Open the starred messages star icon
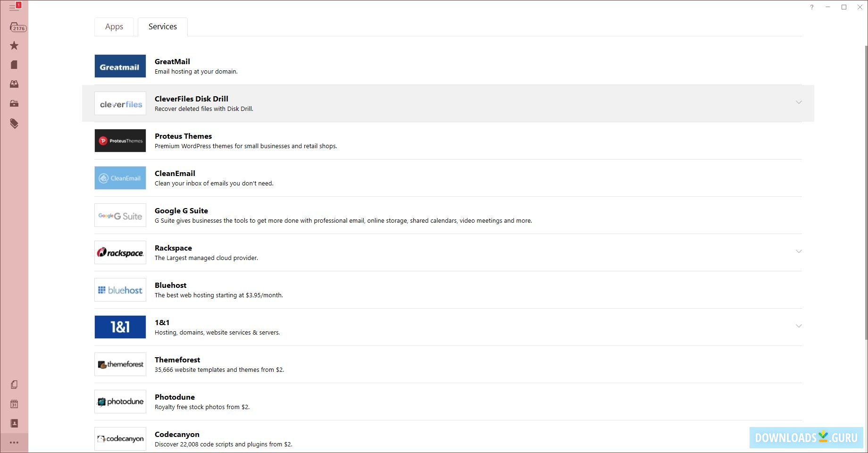The width and height of the screenshot is (868, 453). click(14, 45)
